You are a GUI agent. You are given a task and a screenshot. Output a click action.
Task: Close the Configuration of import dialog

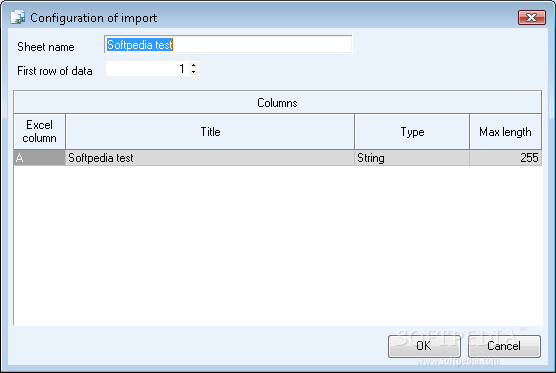point(532,17)
